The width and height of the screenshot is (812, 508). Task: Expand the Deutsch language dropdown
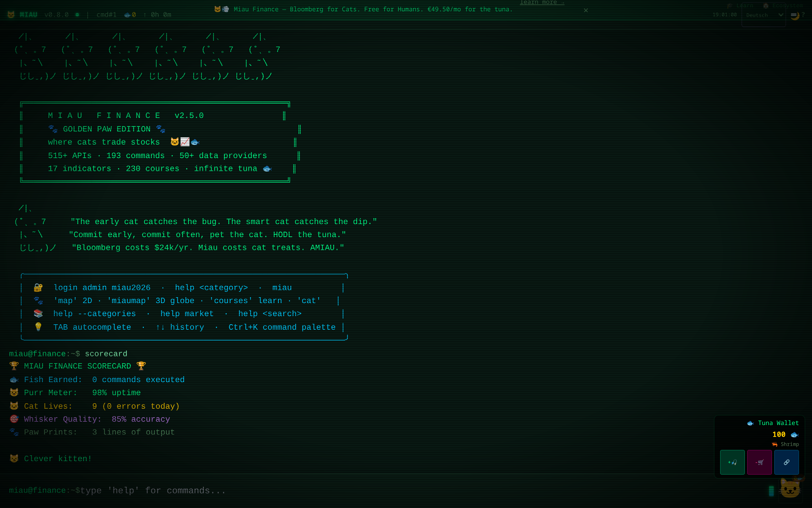click(764, 15)
